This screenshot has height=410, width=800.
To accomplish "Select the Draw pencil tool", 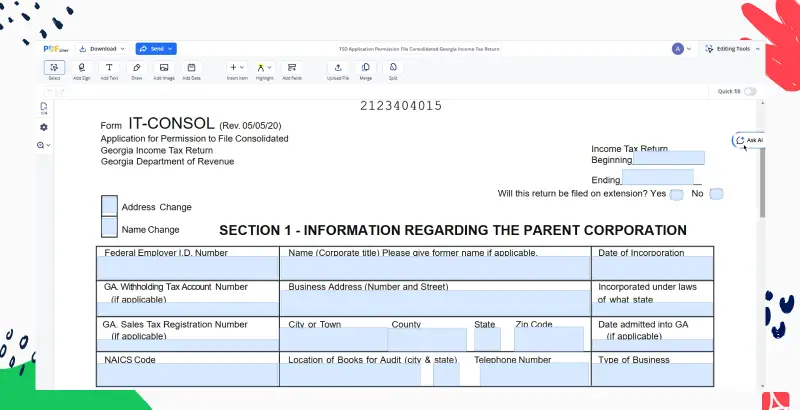I will coord(136,68).
